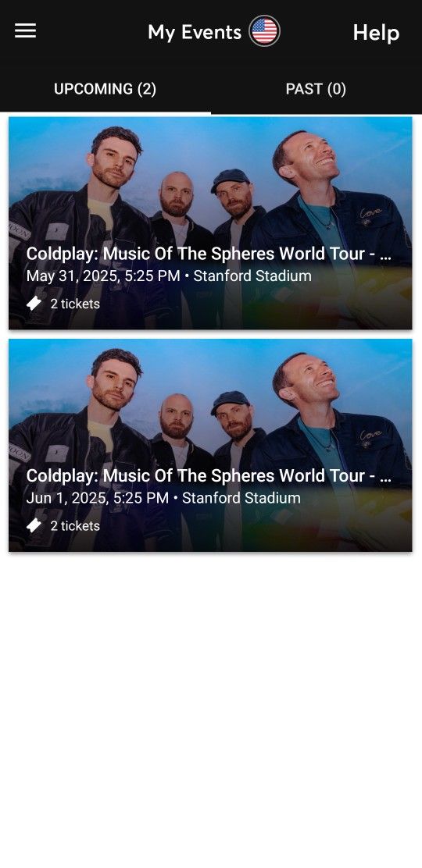The width and height of the screenshot is (422, 868).
Task: Open the hamburger navigation menu
Action: [26, 31]
